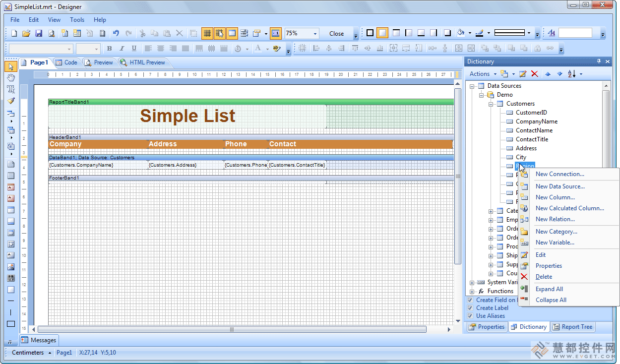Open the Report Tree panel tab

pyautogui.click(x=572, y=327)
